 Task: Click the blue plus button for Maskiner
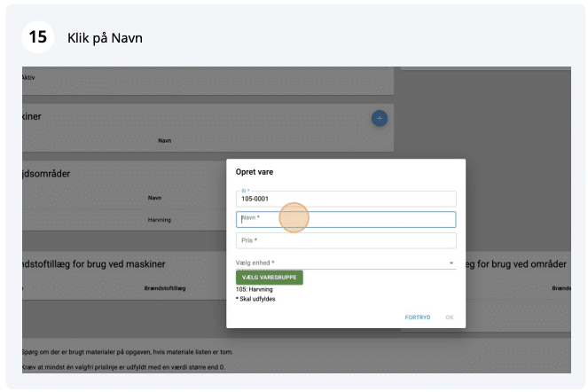click(379, 118)
